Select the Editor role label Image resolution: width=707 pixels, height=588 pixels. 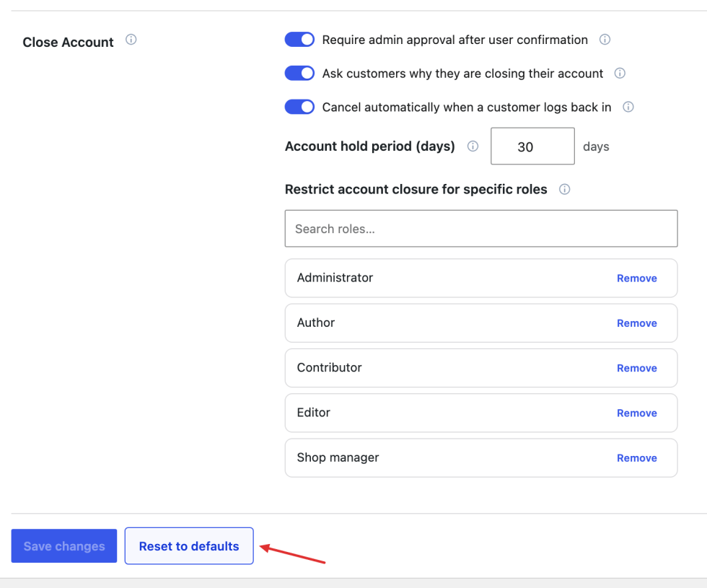coord(313,413)
